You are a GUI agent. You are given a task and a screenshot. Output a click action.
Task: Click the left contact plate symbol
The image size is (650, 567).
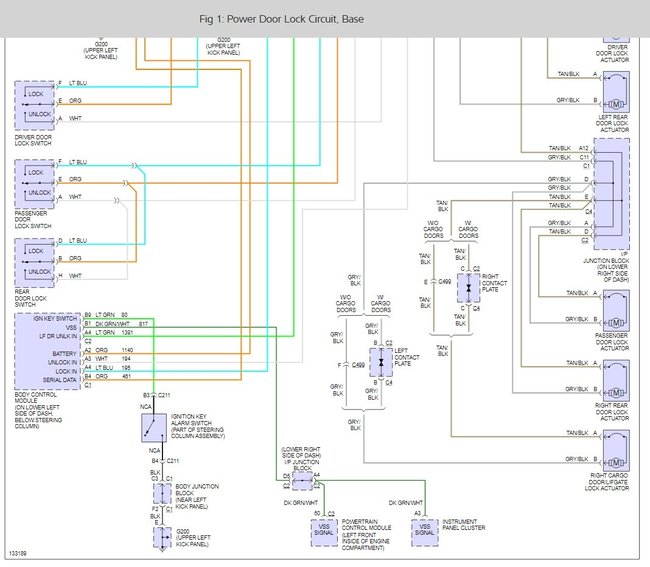point(381,363)
